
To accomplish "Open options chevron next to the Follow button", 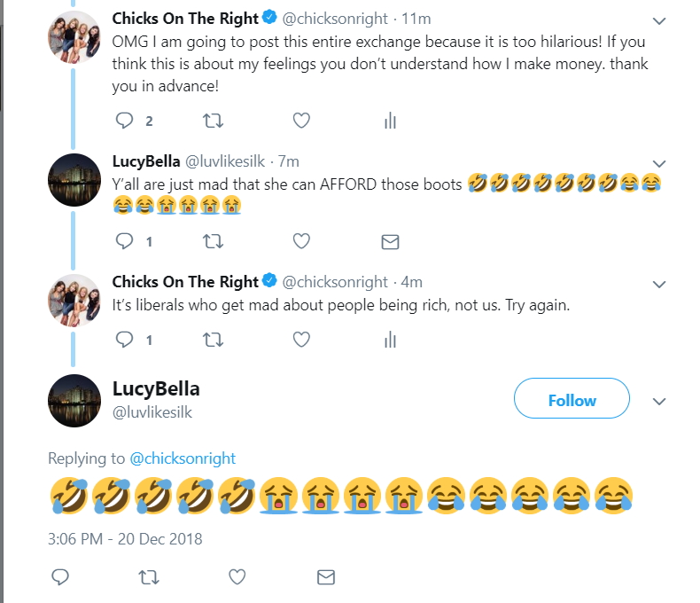I will click(x=659, y=401).
